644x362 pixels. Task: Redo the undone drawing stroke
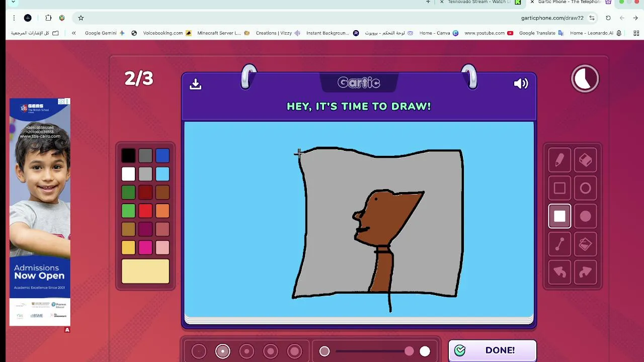coord(585,273)
